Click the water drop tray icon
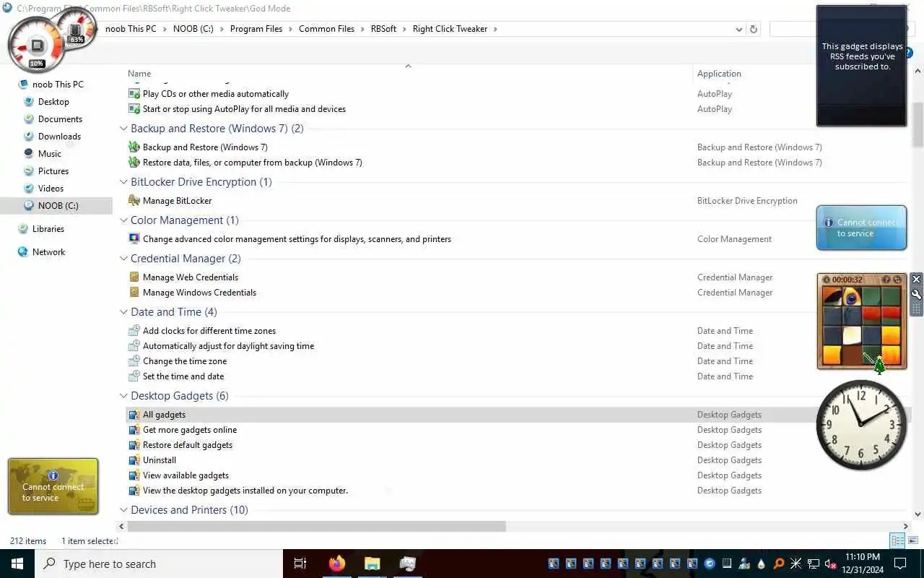924x578 pixels. (x=762, y=564)
